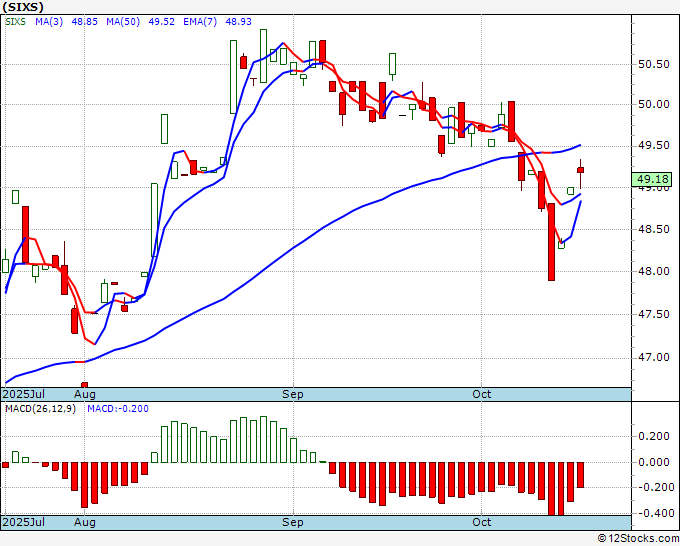Click the 48.50 price axis label
The image size is (680, 546).
654,229
